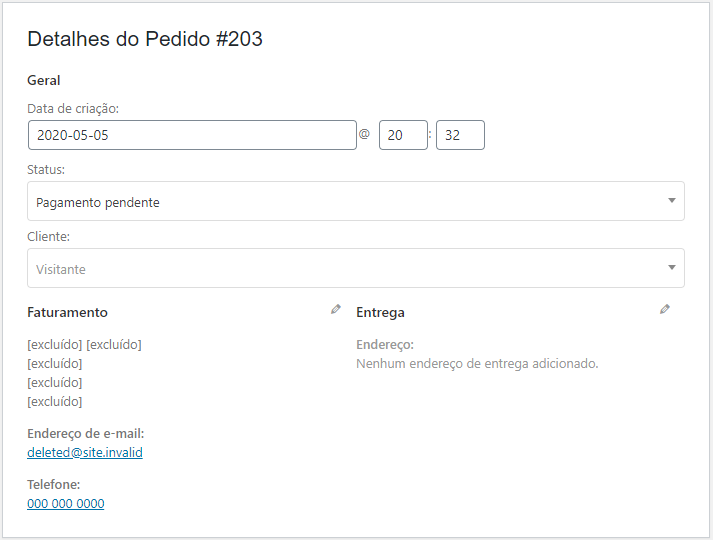
Task: Focus the minute input showing 32
Action: point(460,135)
